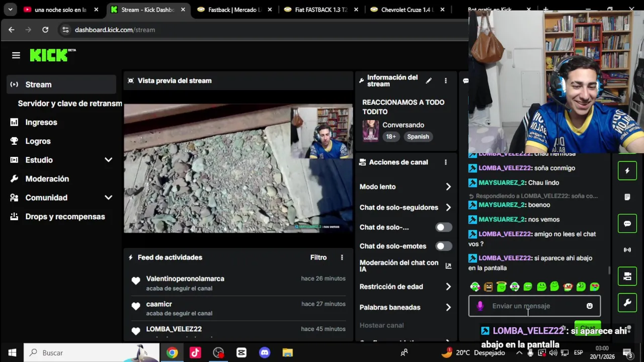This screenshot has width=644, height=362.
Task: Click the document note icon in right sidebar
Action: click(x=627, y=197)
